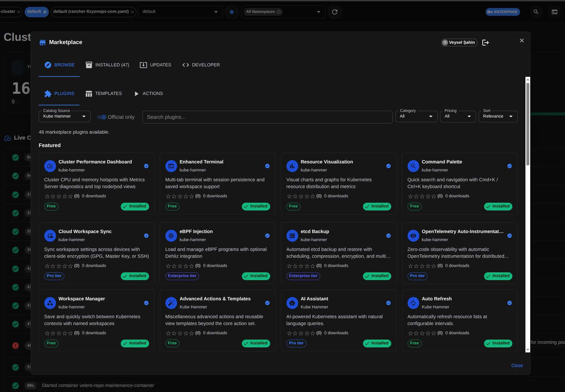This screenshot has height=392, width=565.
Task: Open the terminal icon in top right corner
Action: coord(555,12)
